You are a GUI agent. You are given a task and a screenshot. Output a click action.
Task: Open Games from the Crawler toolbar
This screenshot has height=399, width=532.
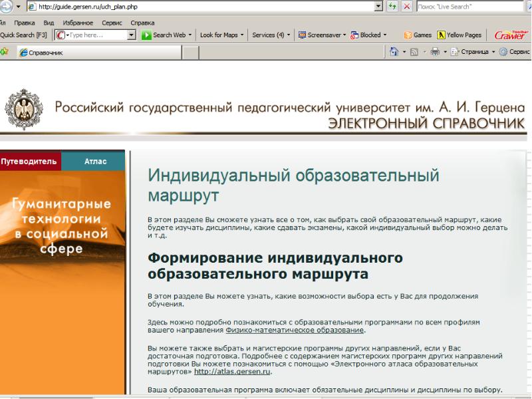coord(418,35)
